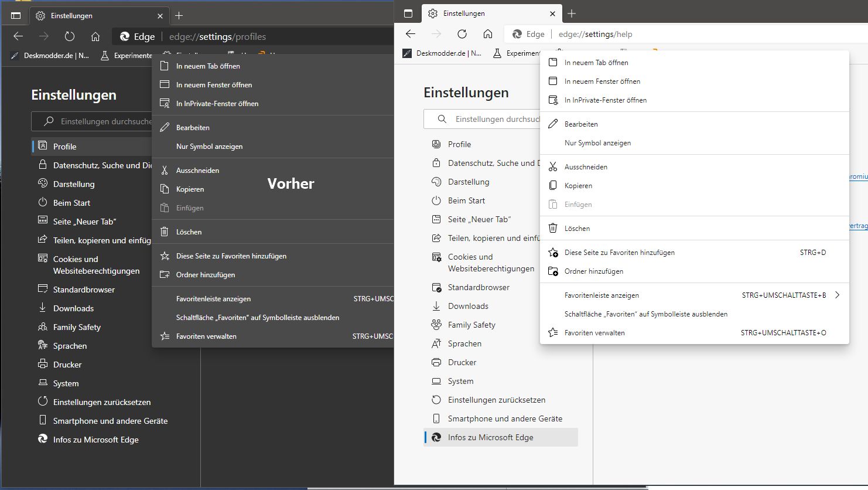
Task: Open a new tab in the dark Edge window
Action: [x=179, y=16]
